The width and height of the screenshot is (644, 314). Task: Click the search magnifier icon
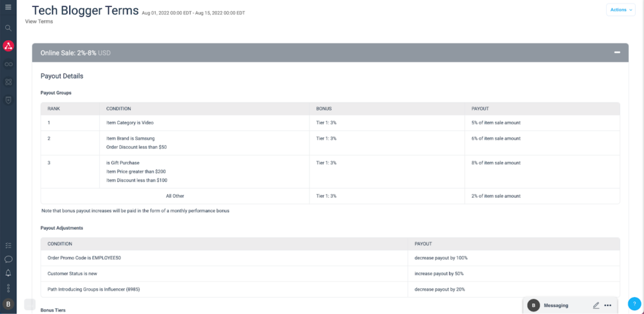click(8, 28)
